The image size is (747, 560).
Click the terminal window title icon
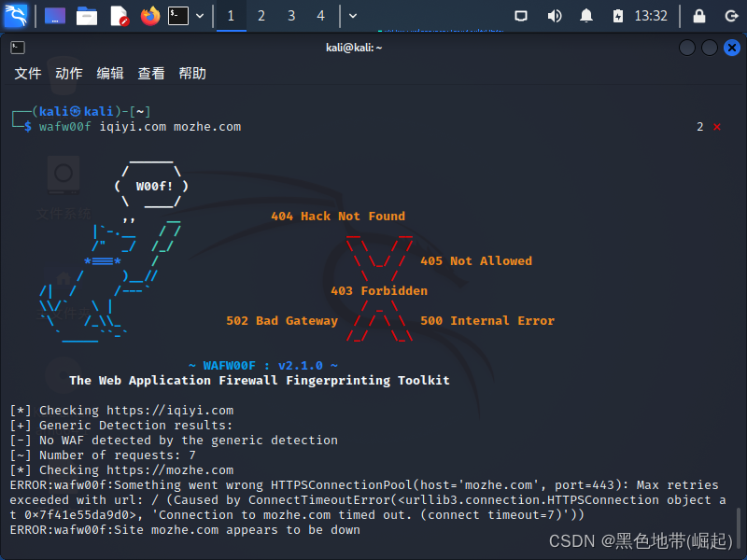[18, 48]
